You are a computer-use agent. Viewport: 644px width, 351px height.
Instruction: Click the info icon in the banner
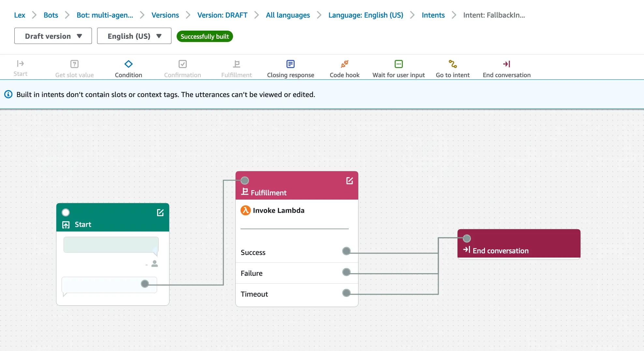point(8,94)
